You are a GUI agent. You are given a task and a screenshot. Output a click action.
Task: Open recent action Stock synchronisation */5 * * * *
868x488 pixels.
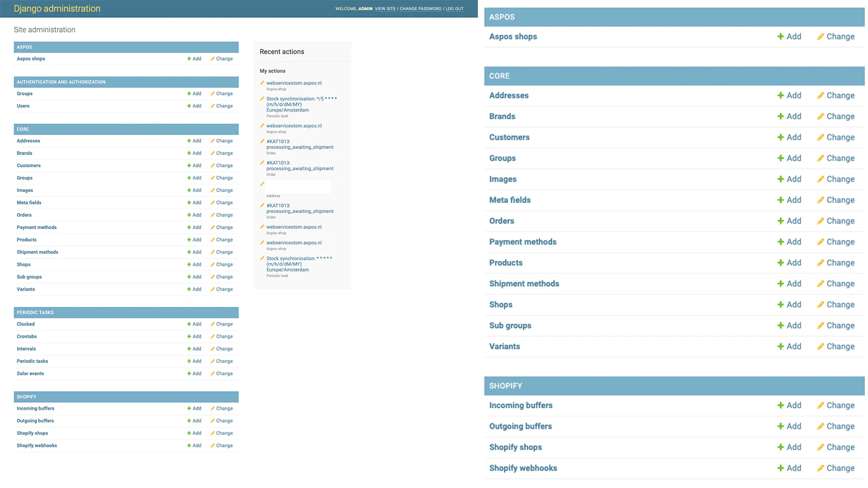301,104
